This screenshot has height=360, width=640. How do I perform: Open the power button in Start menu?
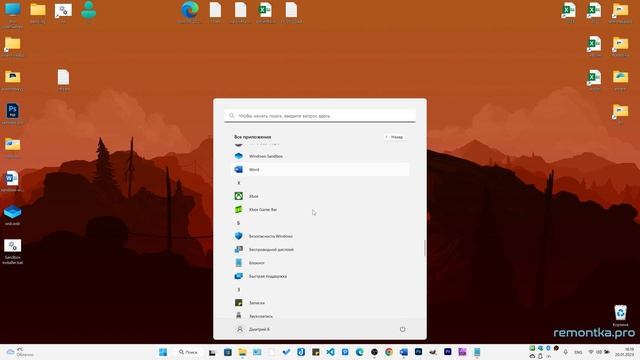[x=402, y=329]
